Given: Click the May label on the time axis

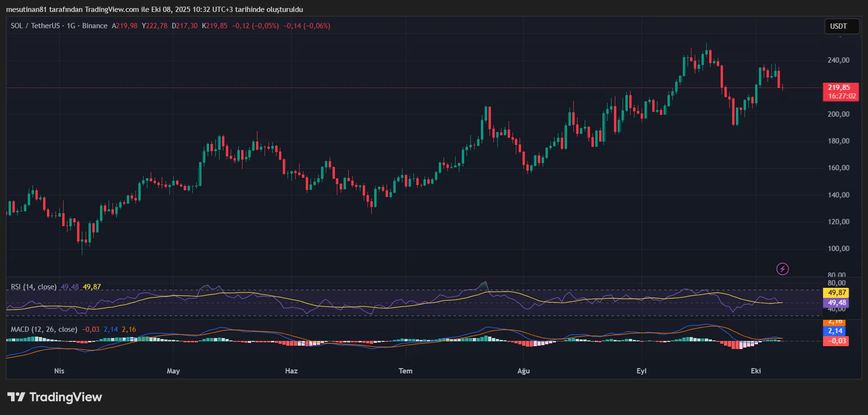Looking at the screenshot, I should 173,371.
